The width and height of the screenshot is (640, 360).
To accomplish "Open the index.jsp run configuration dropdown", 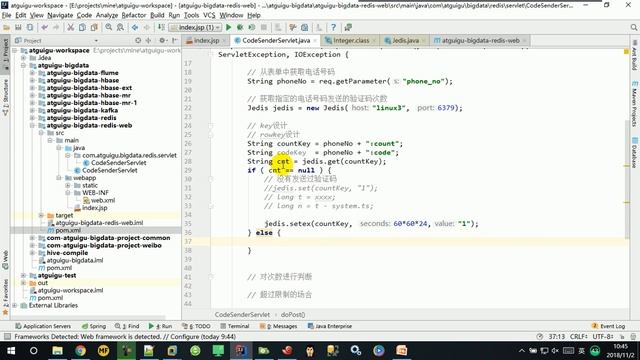I will (196, 27).
